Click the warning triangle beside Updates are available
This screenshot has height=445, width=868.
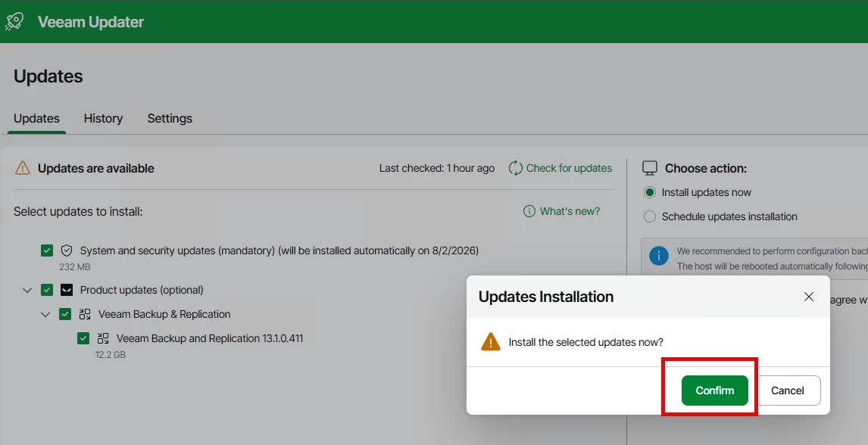(x=22, y=168)
